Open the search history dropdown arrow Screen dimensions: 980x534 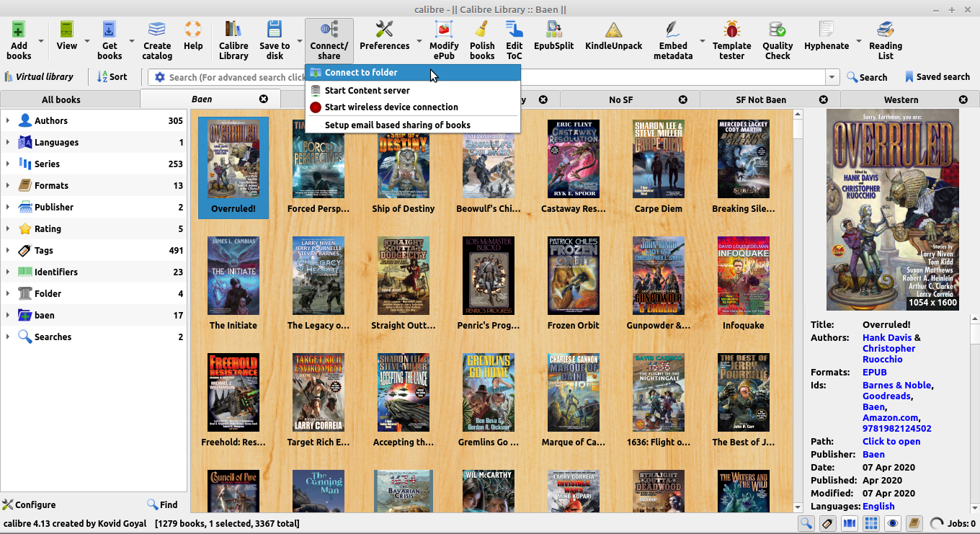point(832,77)
